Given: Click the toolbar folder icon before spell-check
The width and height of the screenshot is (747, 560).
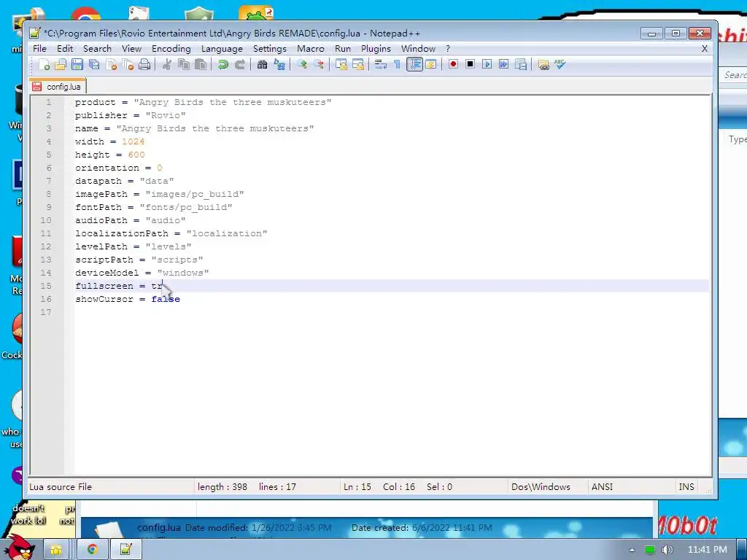Looking at the screenshot, I should 543,64.
